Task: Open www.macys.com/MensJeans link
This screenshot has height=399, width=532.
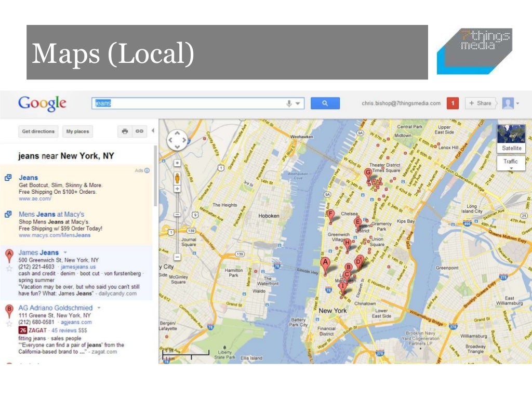Action: tap(55, 235)
